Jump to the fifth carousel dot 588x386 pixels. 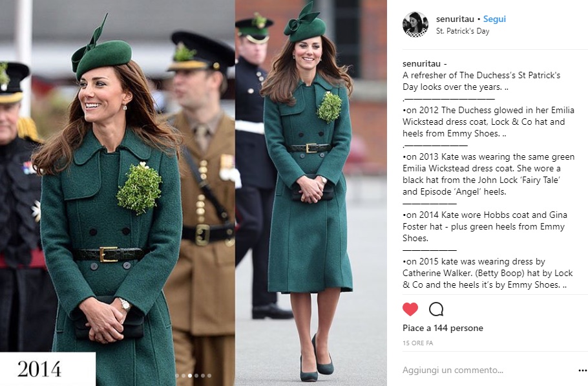(x=203, y=376)
